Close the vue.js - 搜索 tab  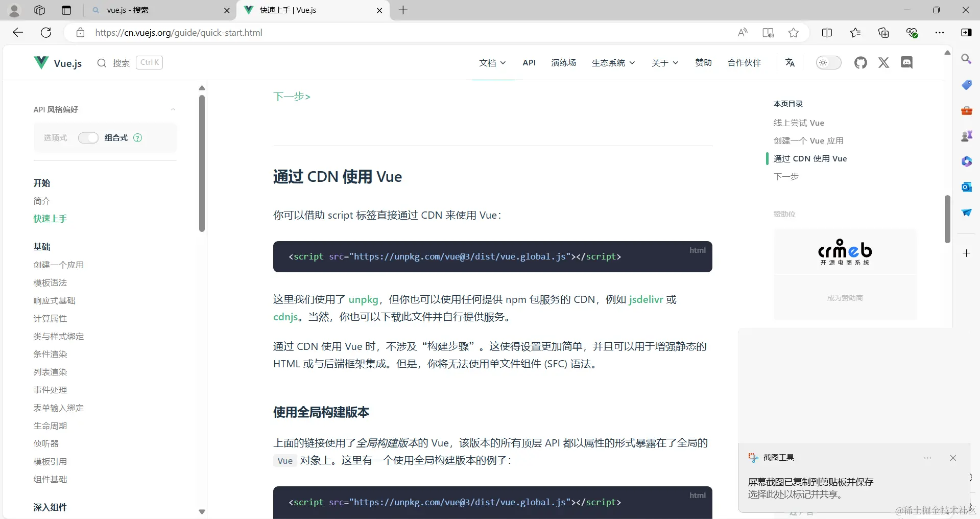click(227, 10)
